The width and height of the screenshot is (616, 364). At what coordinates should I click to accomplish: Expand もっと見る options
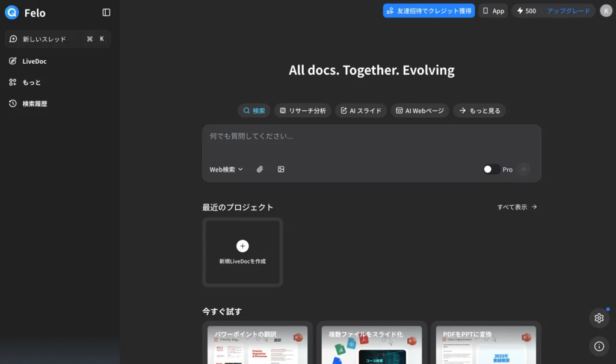(x=479, y=110)
